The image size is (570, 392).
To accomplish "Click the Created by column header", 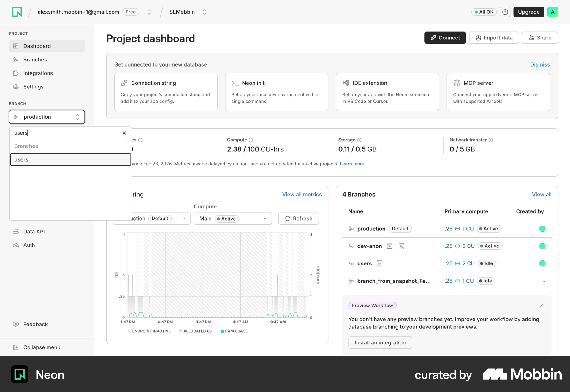I will (x=530, y=211).
